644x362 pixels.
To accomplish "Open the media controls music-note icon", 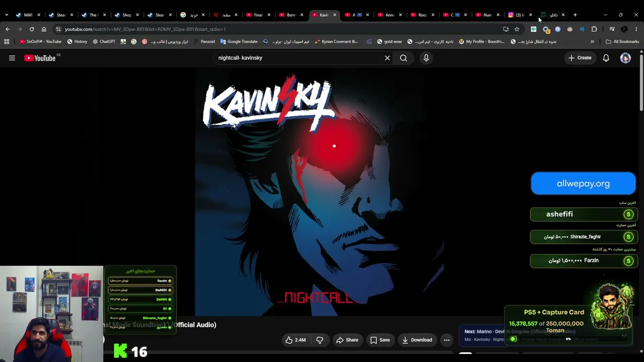I will coord(612,29).
